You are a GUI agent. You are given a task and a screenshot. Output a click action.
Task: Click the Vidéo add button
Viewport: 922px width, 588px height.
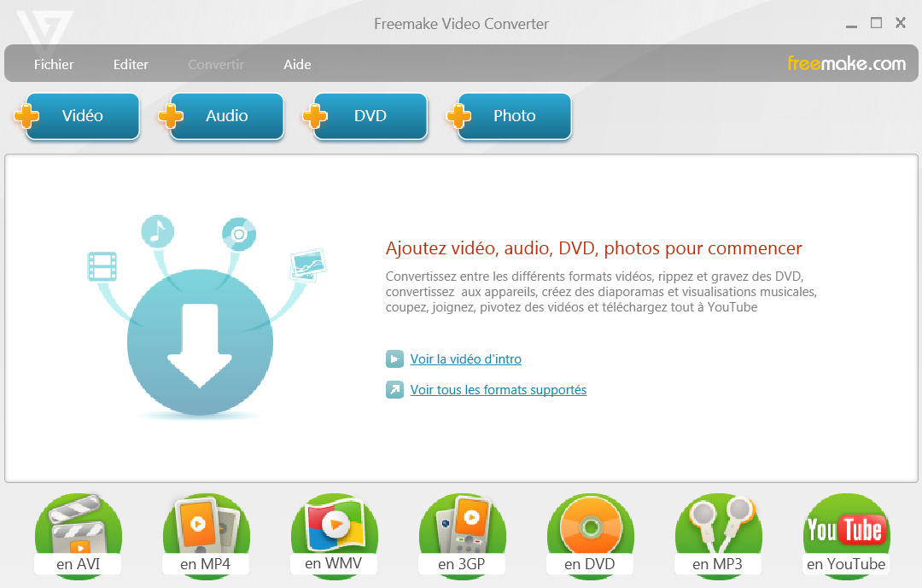pos(77,116)
